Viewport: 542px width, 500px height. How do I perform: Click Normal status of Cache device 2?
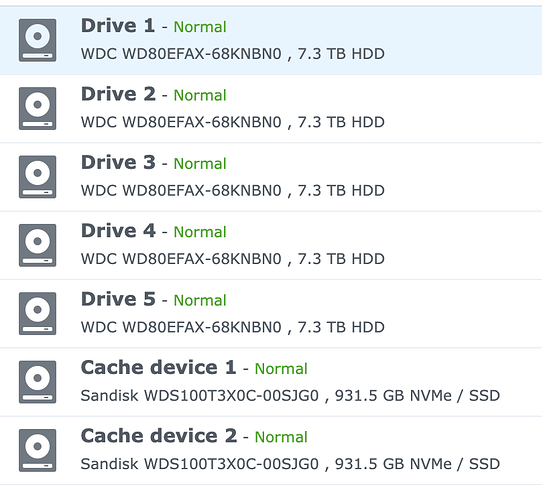pyautogui.click(x=281, y=437)
